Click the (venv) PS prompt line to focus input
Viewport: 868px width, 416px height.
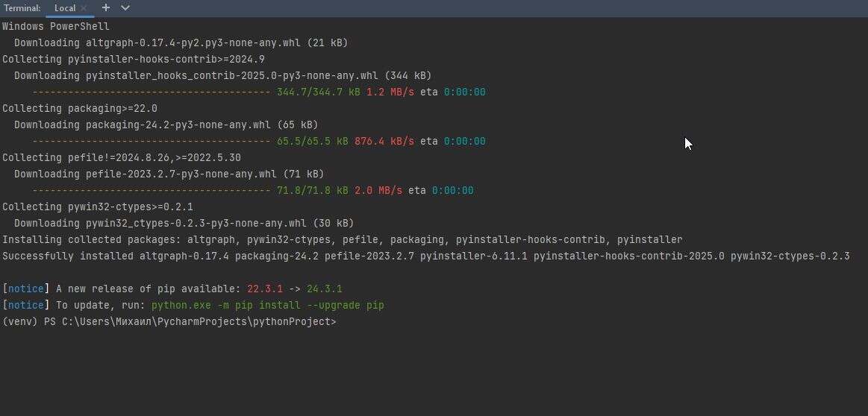[169, 322]
